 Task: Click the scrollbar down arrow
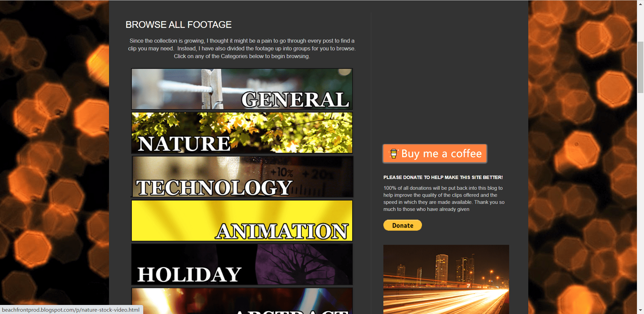pyautogui.click(x=640, y=310)
